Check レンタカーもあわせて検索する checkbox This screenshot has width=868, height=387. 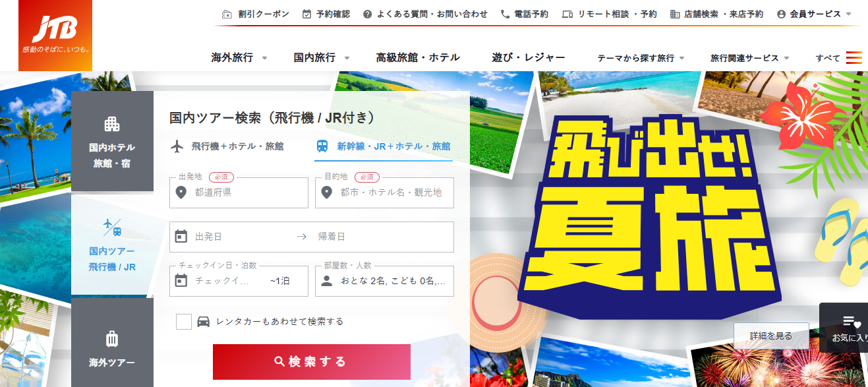click(184, 322)
